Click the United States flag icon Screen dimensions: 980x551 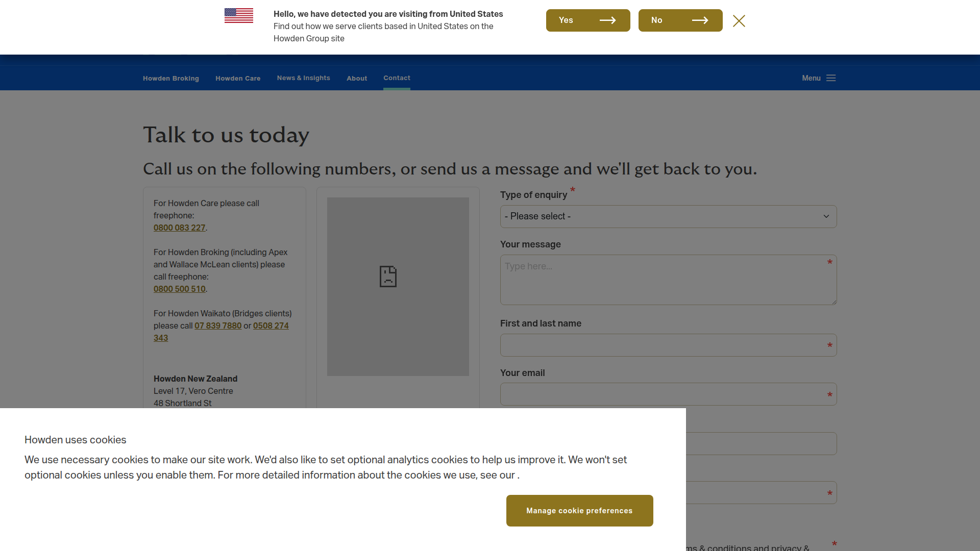[x=238, y=15]
